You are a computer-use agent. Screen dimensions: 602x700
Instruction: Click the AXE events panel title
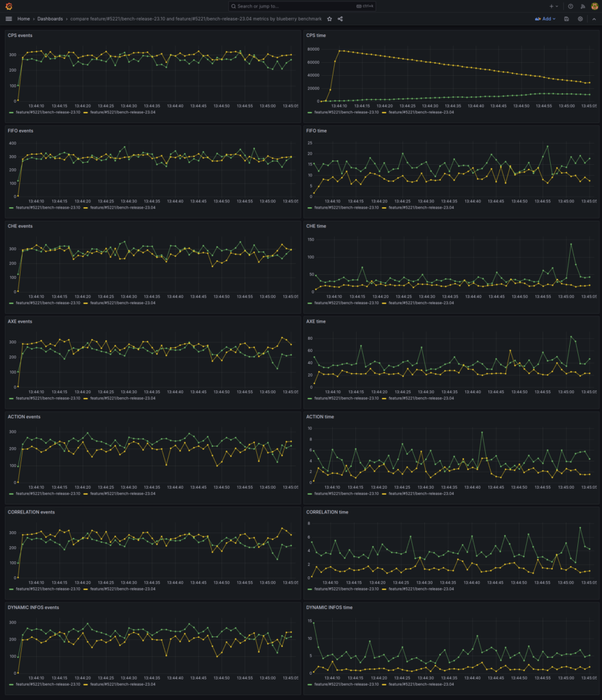(20, 321)
